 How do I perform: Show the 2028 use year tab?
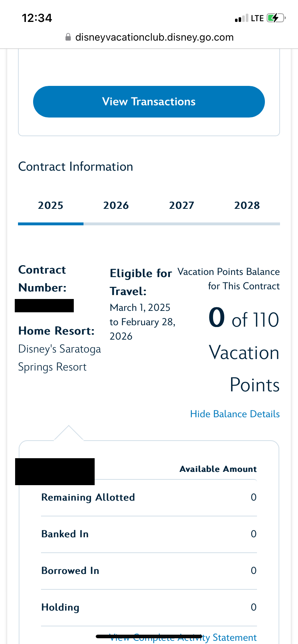tap(247, 206)
